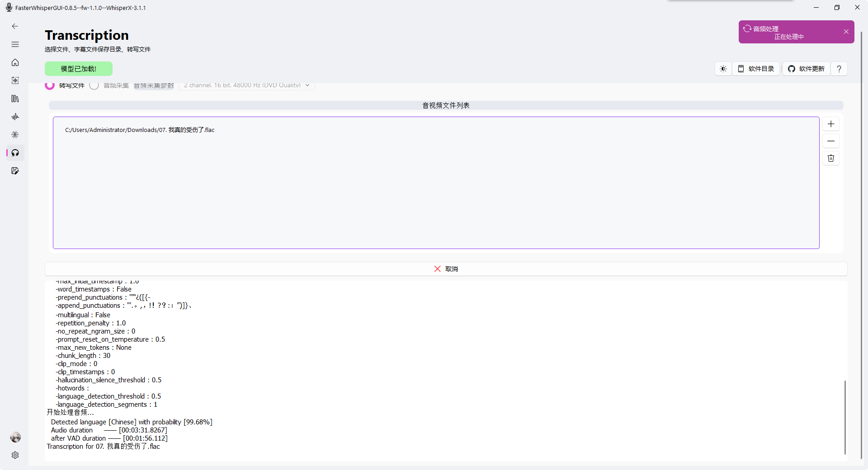Select the 转写文件 radio button

point(50,85)
